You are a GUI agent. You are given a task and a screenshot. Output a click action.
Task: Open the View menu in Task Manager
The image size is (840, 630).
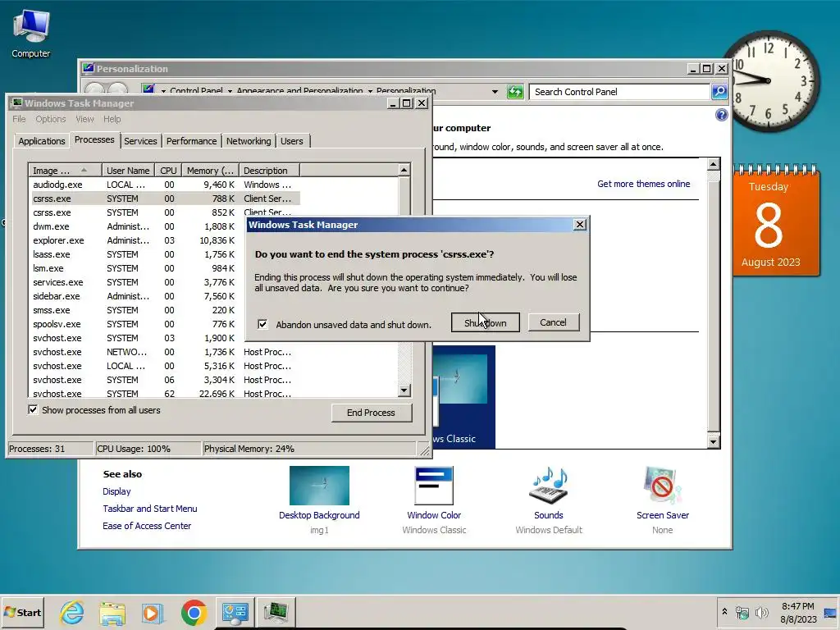[84, 119]
